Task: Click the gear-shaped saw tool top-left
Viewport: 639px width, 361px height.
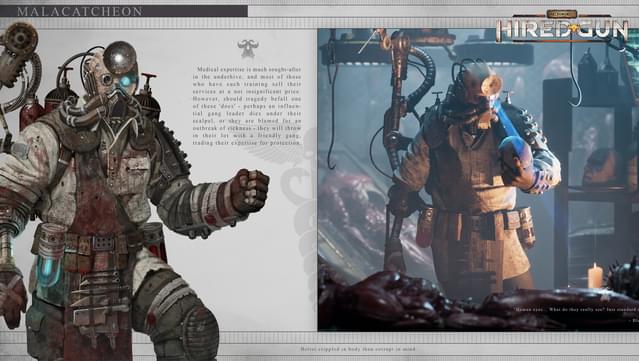Action: pos(19,39)
